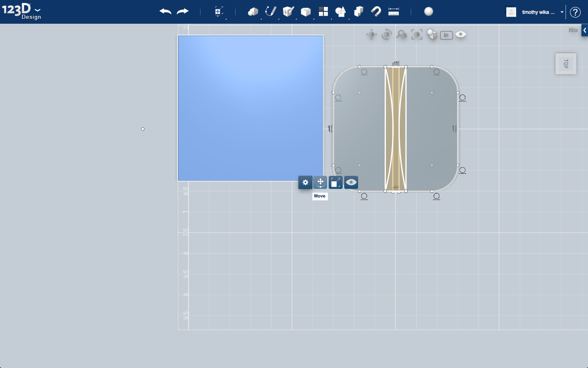Toggle the units 'in' button
Image resolution: width=588 pixels, height=368 pixels.
pos(446,35)
